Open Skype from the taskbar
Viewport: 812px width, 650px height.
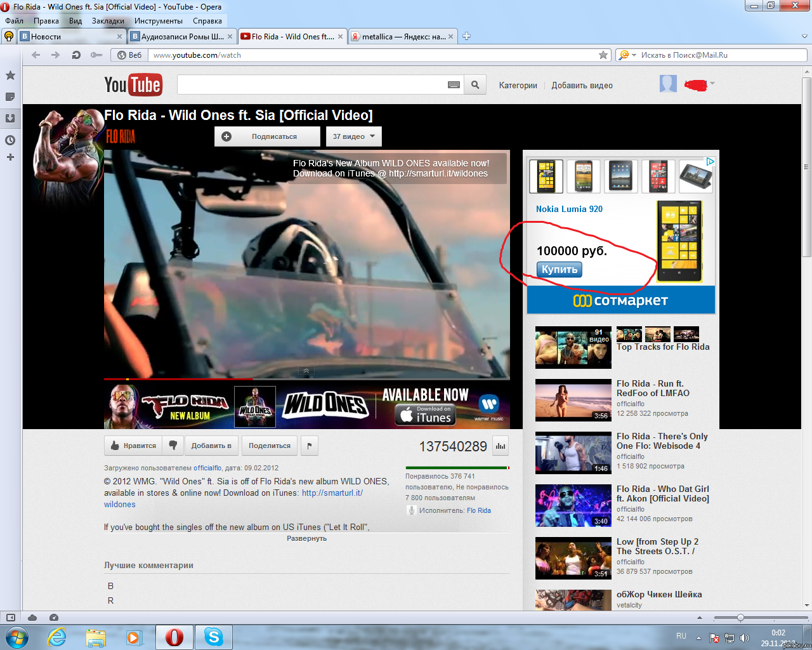(x=214, y=637)
